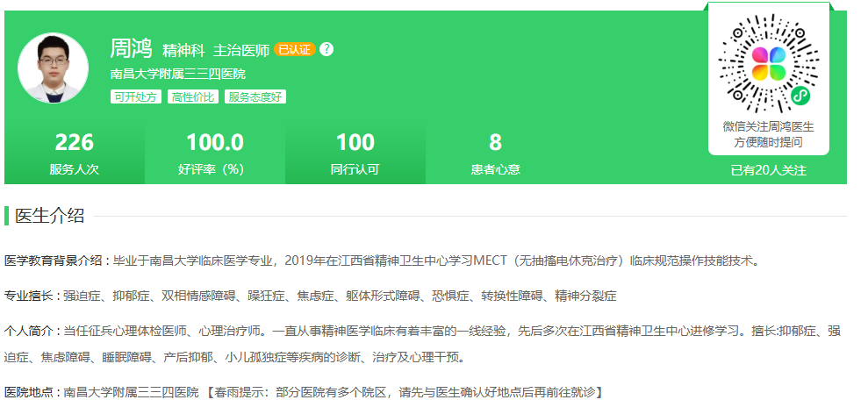Click the 春雨提示 hospital notice text
The height and width of the screenshot is (407, 868).
coord(404,393)
